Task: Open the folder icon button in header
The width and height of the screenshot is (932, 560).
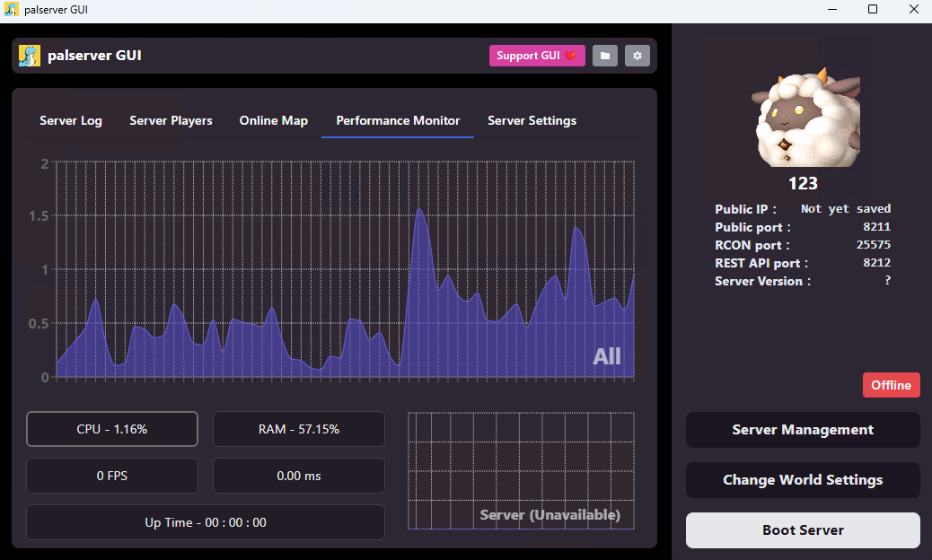Action: 604,56
